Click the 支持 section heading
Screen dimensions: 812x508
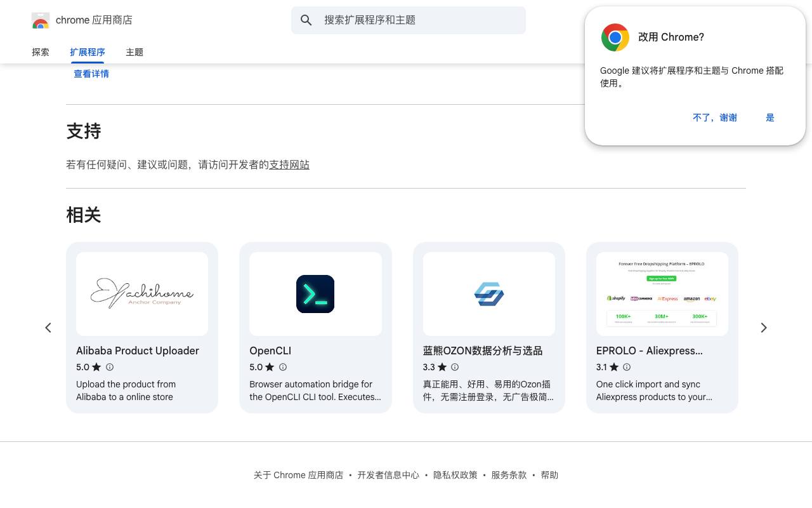(84, 131)
